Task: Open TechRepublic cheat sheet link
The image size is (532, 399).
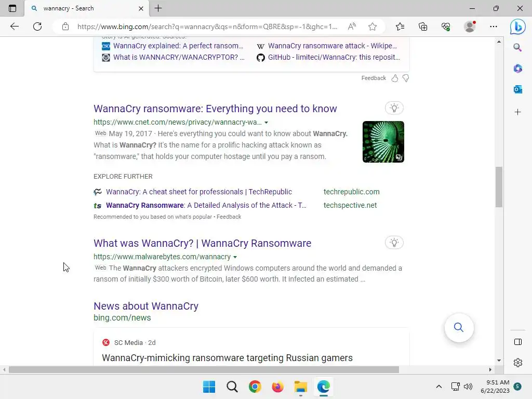Action: click(x=199, y=192)
